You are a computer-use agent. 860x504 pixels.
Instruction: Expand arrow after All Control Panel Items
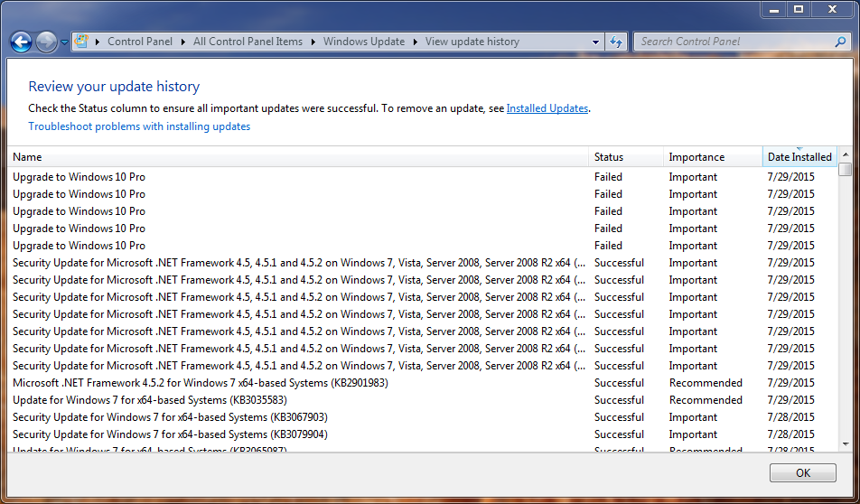pos(313,42)
